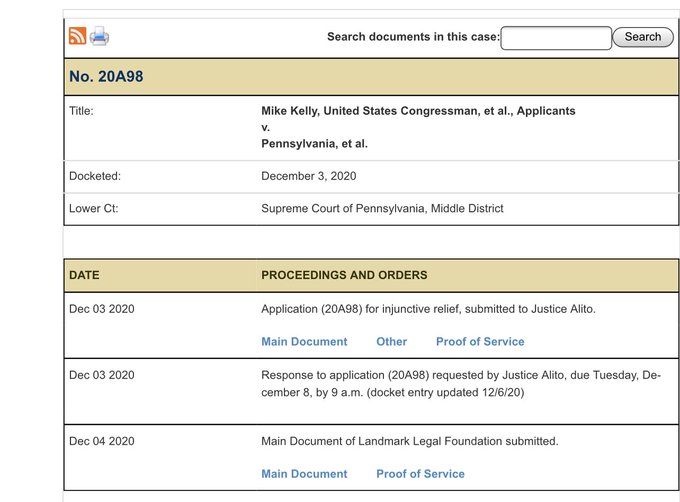This screenshot has width=680, height=502.
Task: Select 'Mike Kelly, United States Congressman' title text
Action: [371, 111]
